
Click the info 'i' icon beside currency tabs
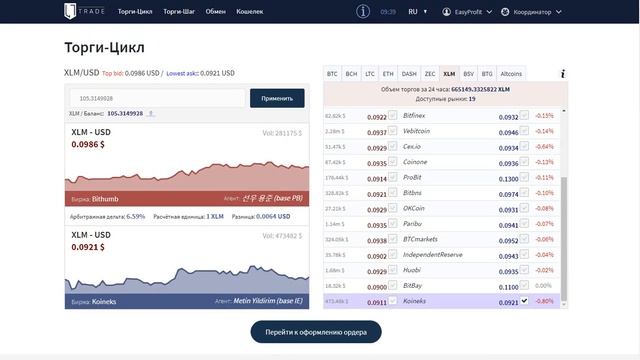pyautogui.click(x=563, y=74)
